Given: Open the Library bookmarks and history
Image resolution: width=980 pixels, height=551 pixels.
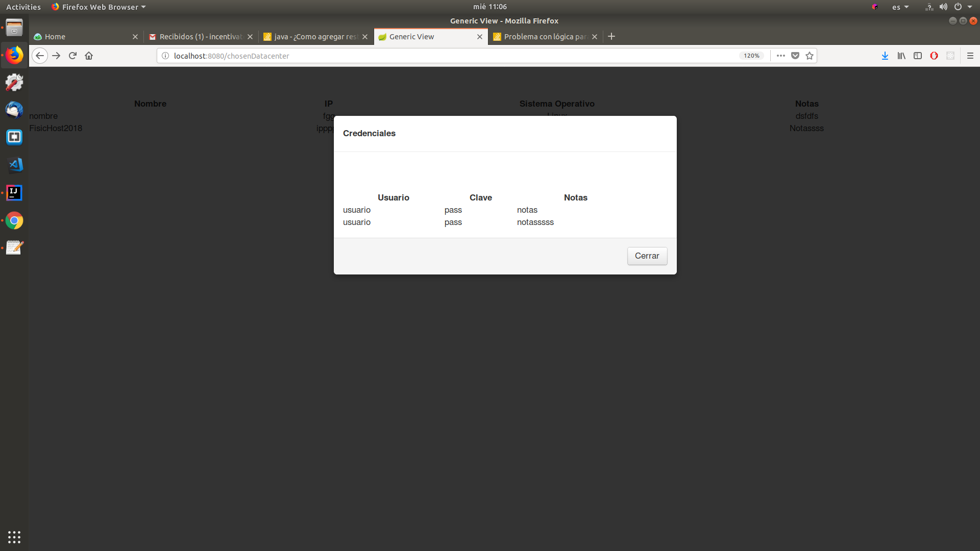Looking at the screenshot, I should 901,56.
